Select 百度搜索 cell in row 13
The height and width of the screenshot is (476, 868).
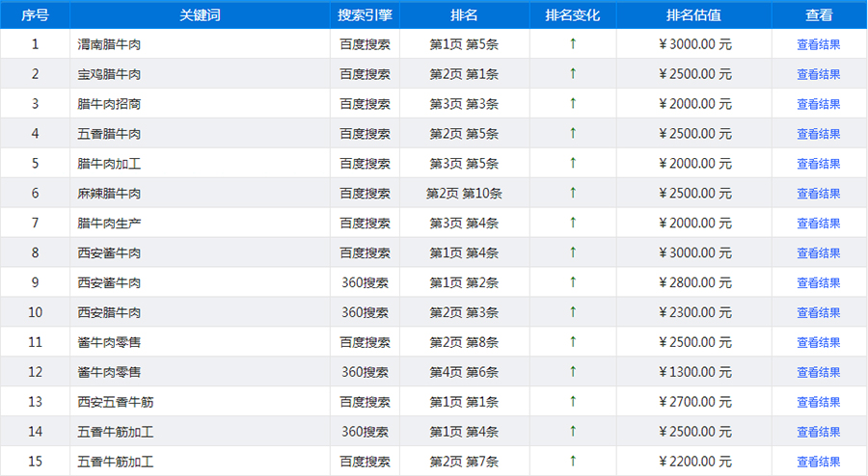click(x=365, y=403)
